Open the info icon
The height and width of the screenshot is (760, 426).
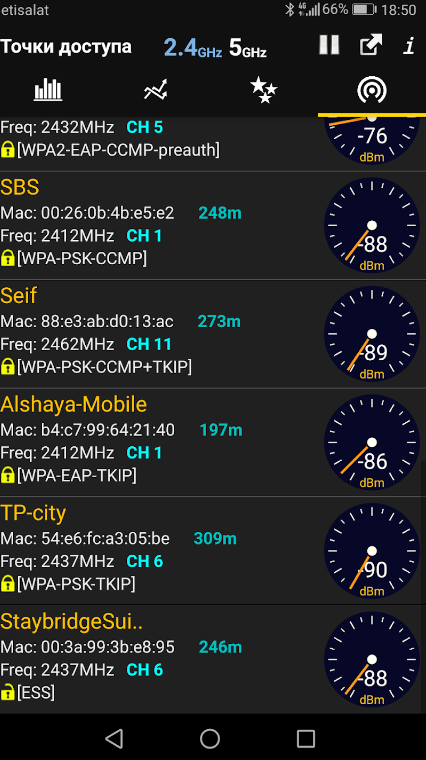(x=410, y=46)
